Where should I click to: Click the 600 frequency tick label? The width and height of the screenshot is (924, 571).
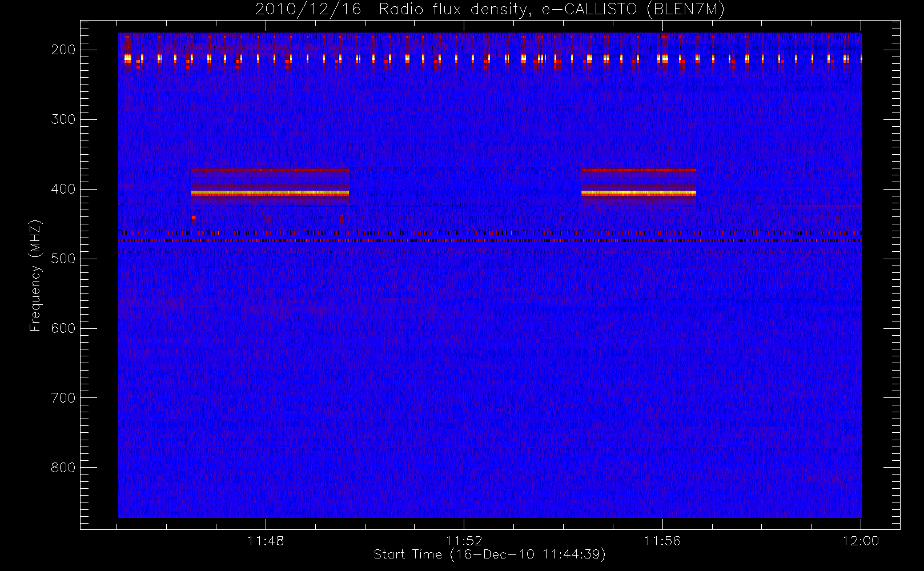coord(63,328)
